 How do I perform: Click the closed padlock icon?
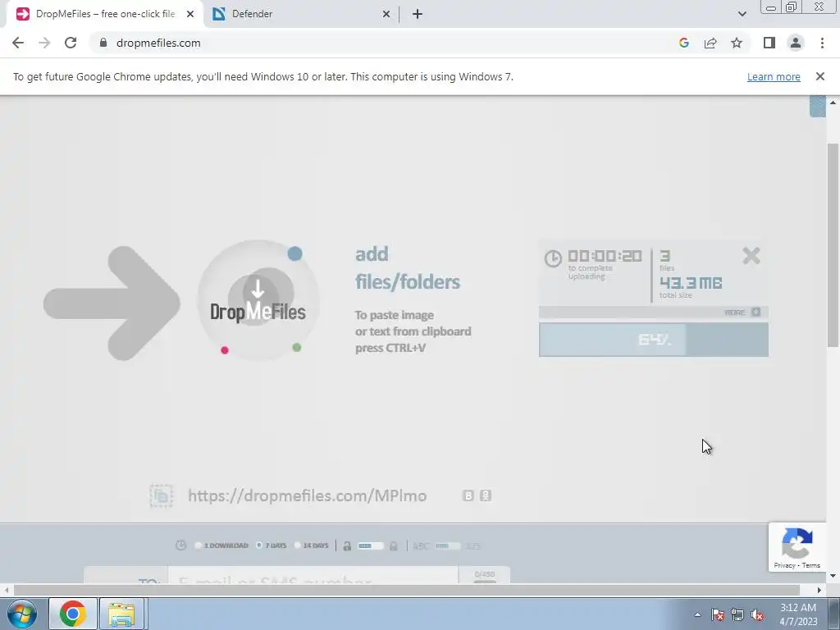click(x=394, y=546)
